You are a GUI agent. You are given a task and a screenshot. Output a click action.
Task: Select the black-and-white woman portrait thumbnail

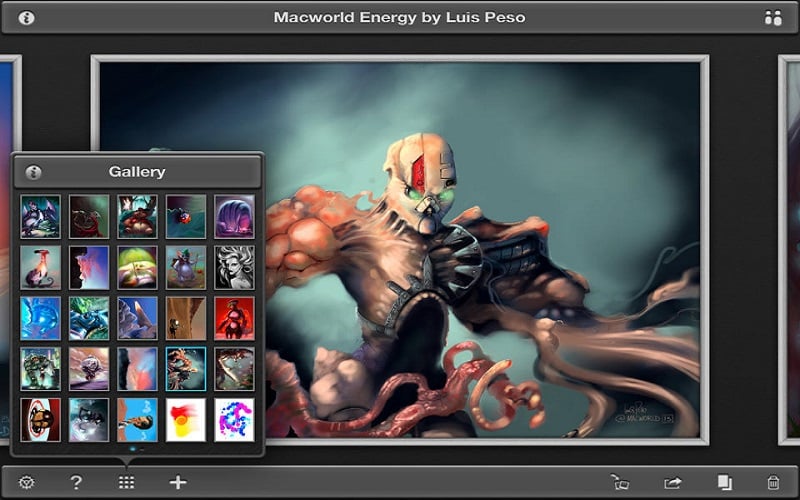tap(234, 267)
